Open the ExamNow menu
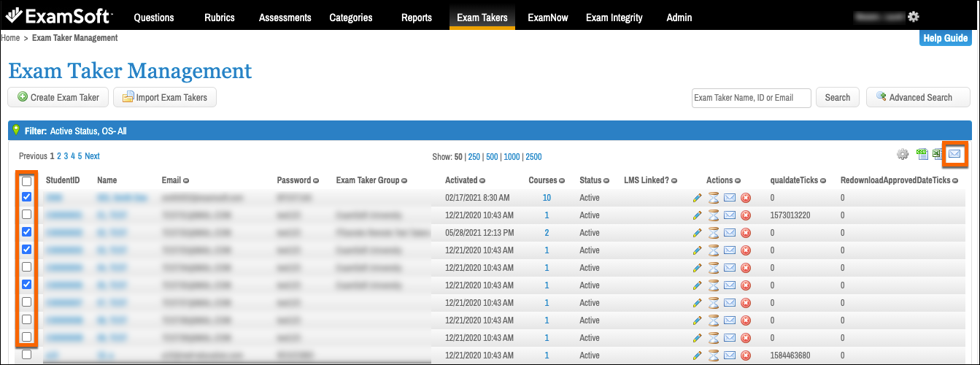The width and height of the screenshot is (980, 365). pyautogui.click(x=548, y=18)
